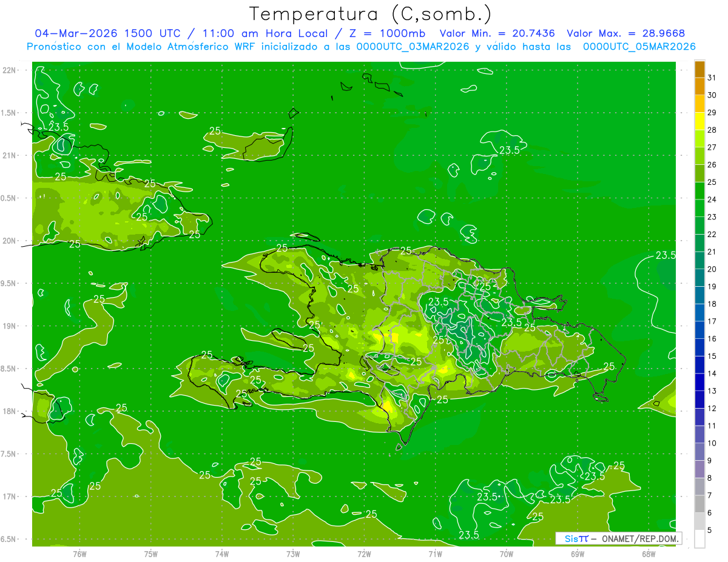
Task: Click the legend value "14"
Action: coord(712,373)
